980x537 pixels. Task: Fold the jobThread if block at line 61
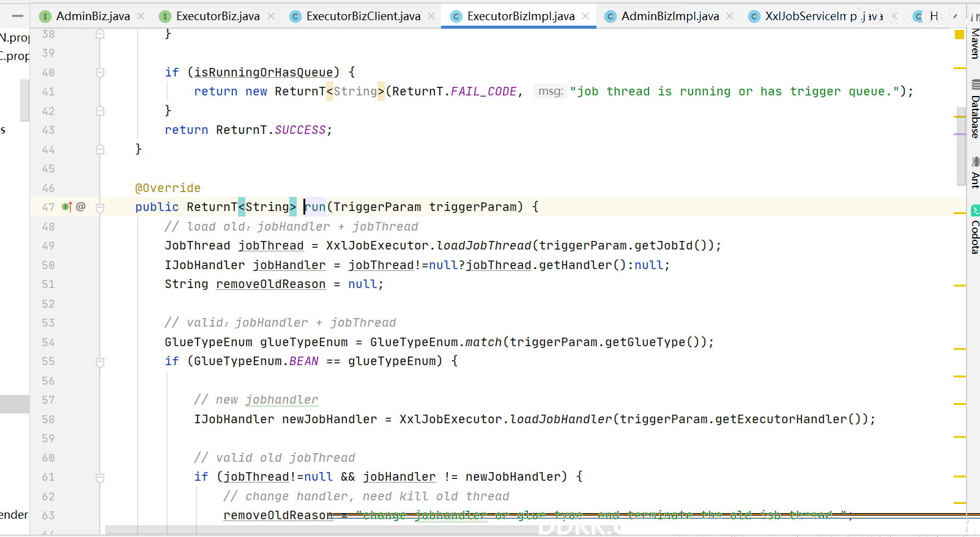(x=100, y=477)
